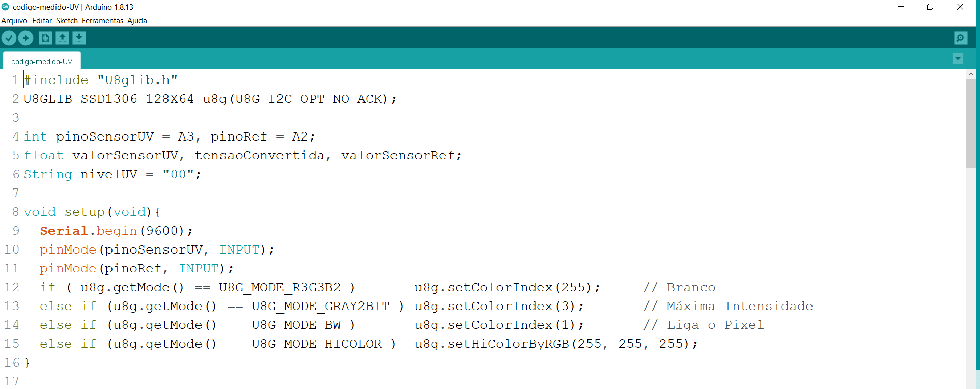This screenshot has height=389, width=980.
Task: Click the Arduino logo in the title bar
Action: (6, 7)
